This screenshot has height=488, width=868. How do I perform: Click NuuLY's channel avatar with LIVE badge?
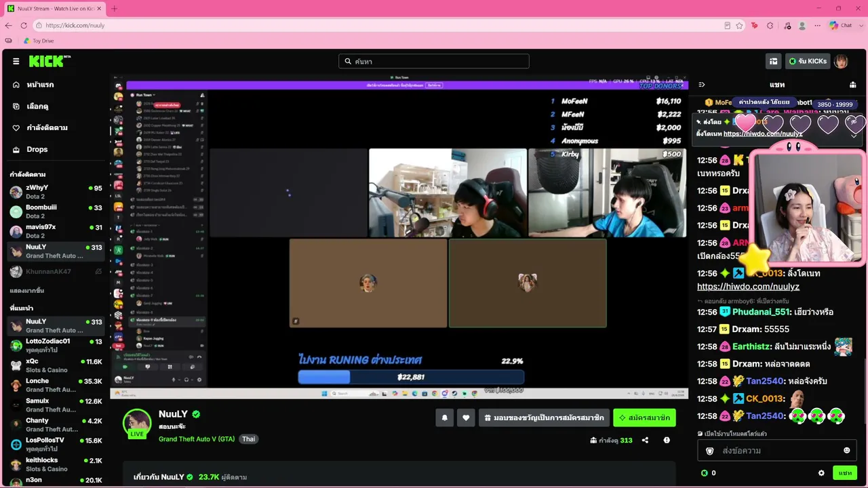(136, 423)
